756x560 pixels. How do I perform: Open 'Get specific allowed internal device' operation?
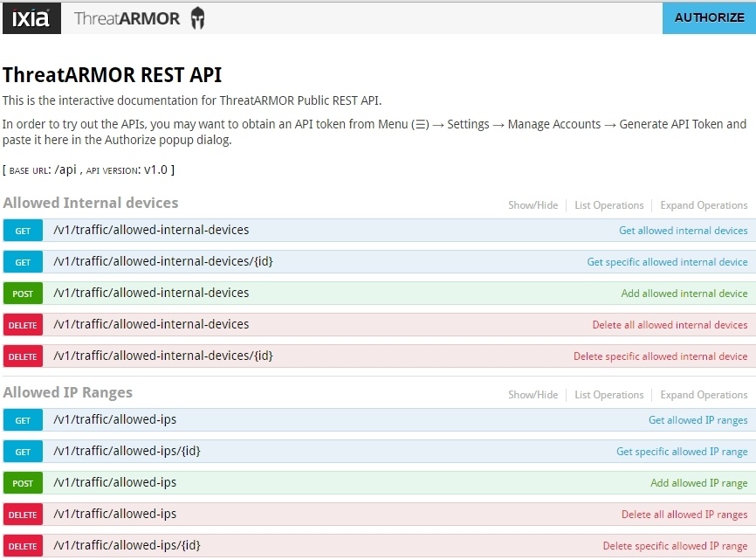point(667,262)
